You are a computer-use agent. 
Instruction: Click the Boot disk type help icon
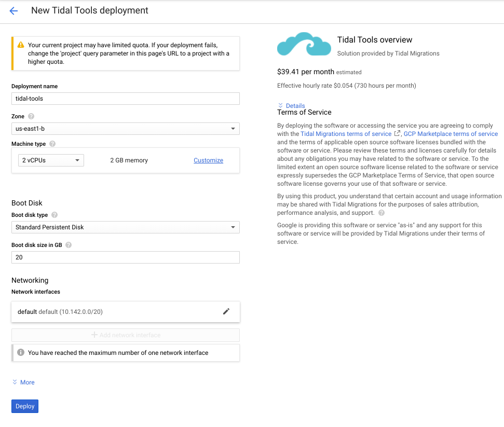(55, 215)
